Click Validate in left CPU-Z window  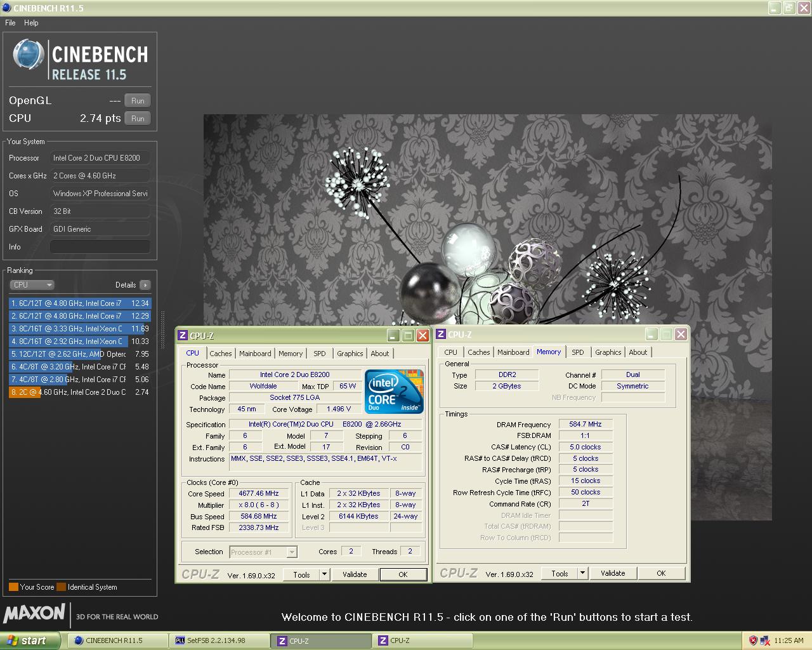point(355,574)
